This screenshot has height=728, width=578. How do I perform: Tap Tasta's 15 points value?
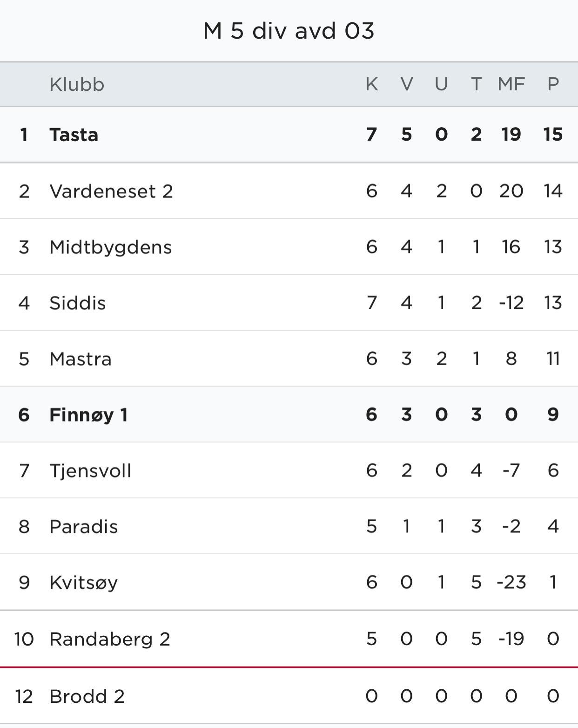tap(553, 135)
